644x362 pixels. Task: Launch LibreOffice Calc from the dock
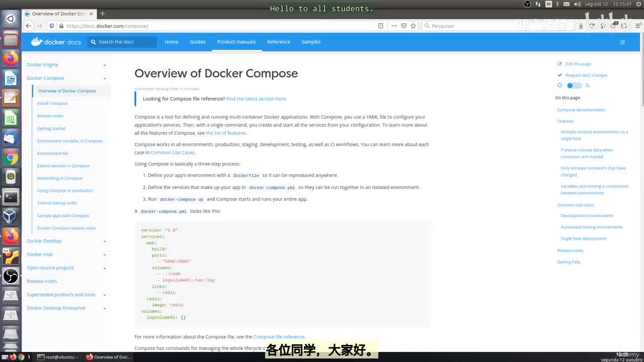(x=11, y=118)
